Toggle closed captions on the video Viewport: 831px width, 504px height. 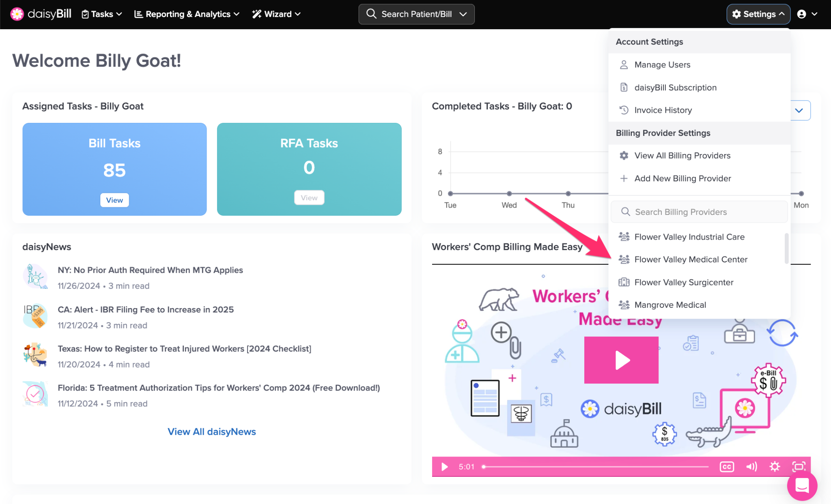(x=726, y=467)
